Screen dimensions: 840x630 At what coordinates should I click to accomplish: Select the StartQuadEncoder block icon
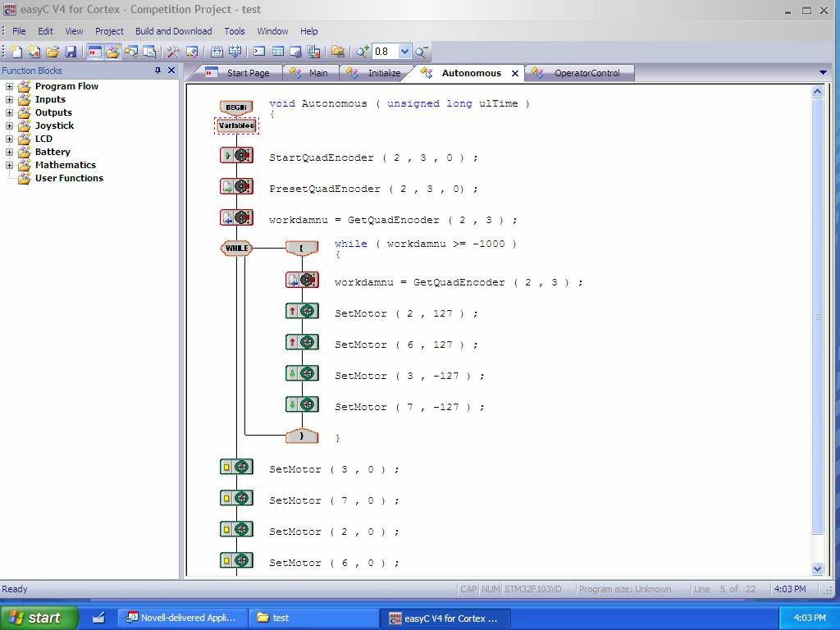point(236,155)
